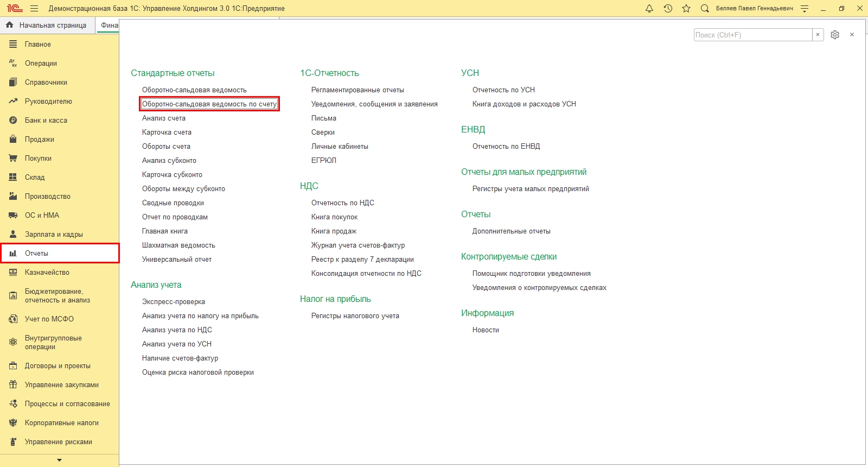
Task: Open the Управление закупками gift icon
Action: 13,384
